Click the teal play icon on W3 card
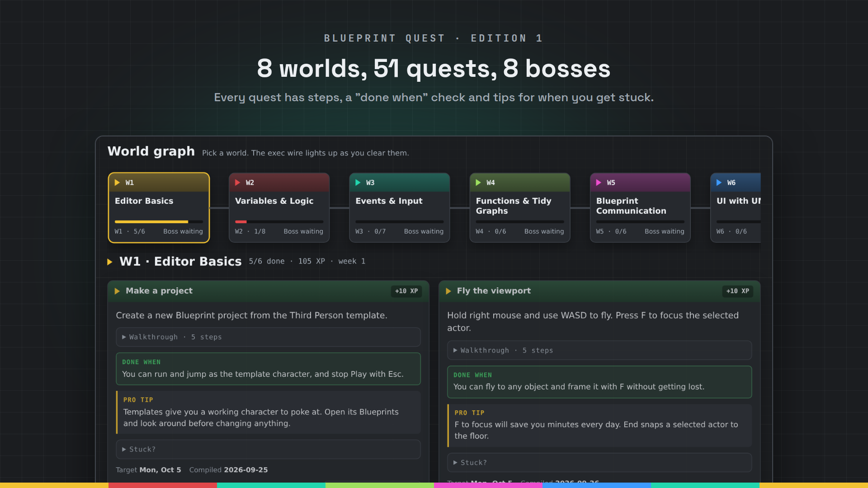Viewport: 868px width, 488px height. pyautogui.click(x=358, y=183)
